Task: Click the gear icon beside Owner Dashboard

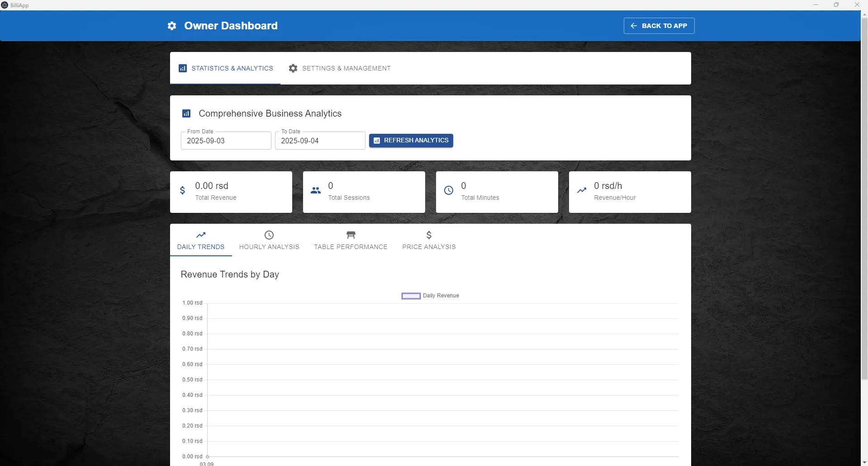Action: (x=172, y=26)
